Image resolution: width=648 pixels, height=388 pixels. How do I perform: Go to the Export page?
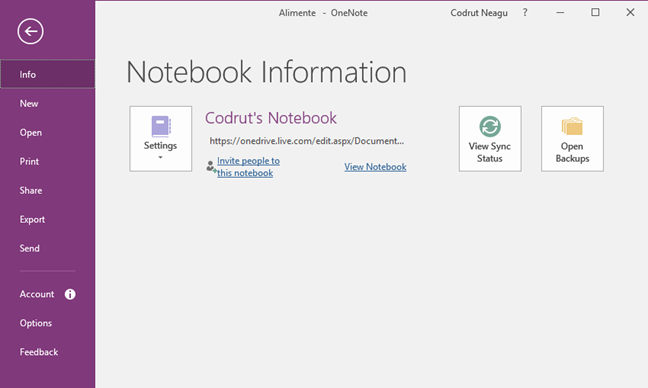(48, 219)
